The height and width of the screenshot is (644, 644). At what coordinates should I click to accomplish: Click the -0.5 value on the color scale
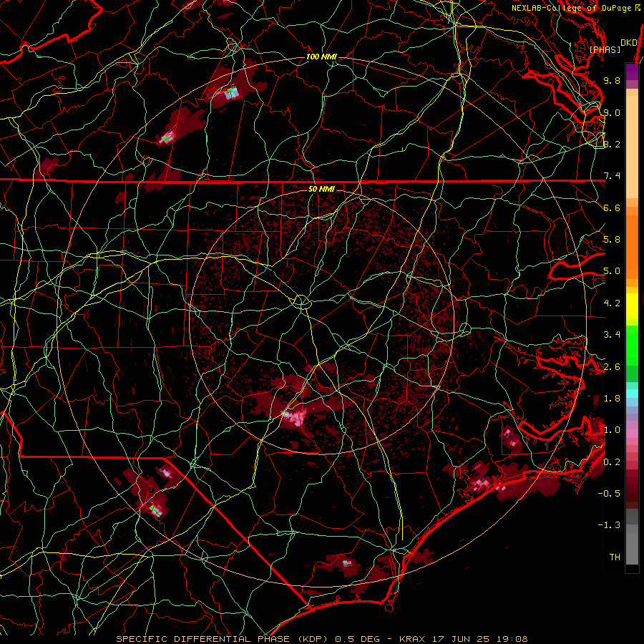pyautogui.click(x=610, y=494)
